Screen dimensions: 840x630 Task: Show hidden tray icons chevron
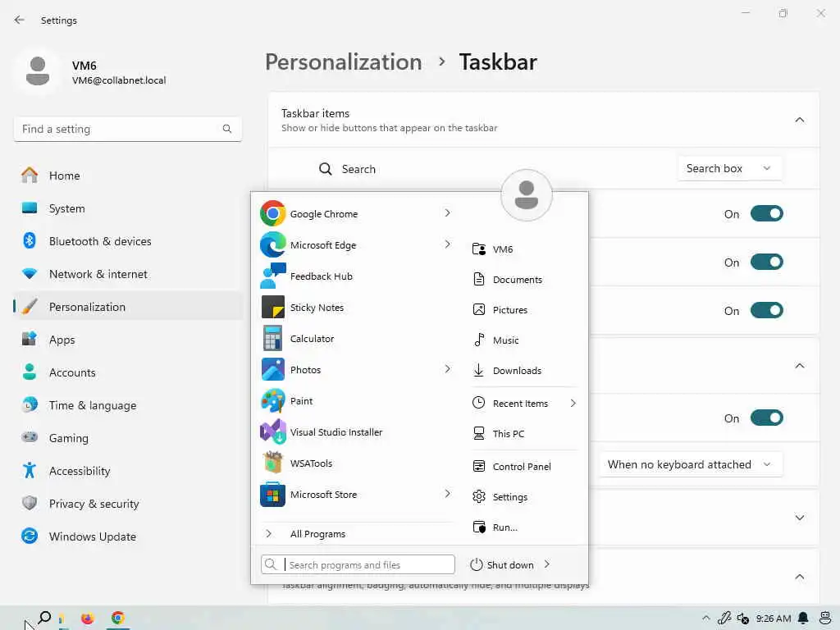(706, 619)
